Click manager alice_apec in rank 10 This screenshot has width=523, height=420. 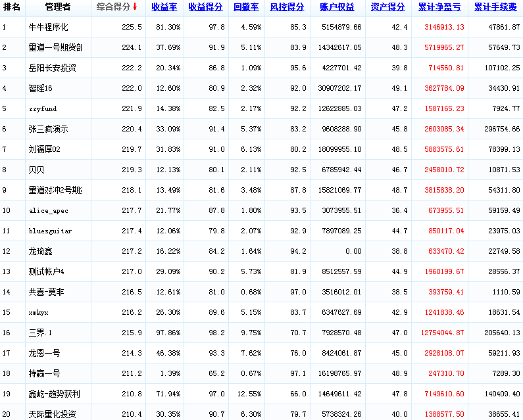48,211
